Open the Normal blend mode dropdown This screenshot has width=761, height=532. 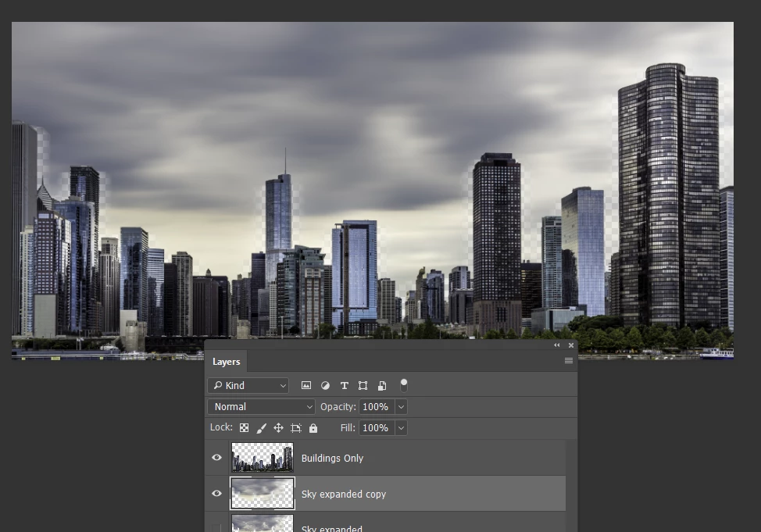[x=261, y=407]
